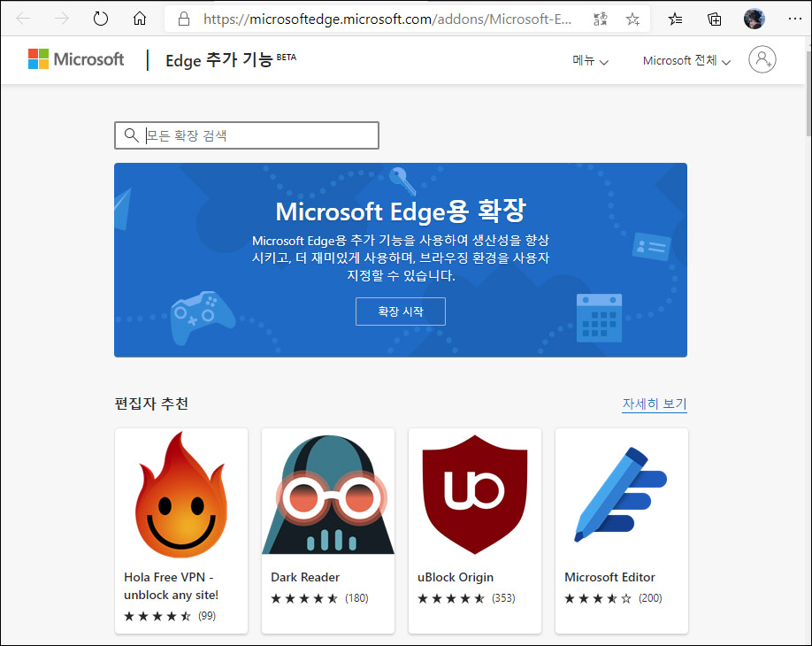Click the 확장 시작 button

(401, 311)
